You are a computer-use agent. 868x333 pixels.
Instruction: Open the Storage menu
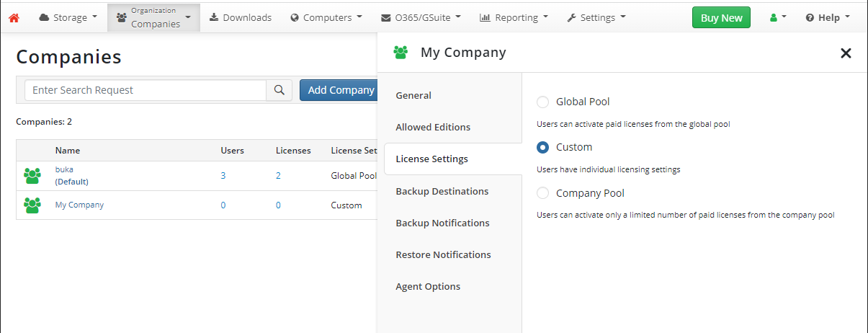68,17
